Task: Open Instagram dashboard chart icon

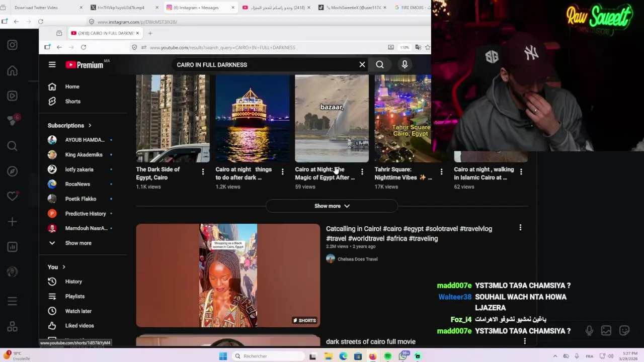Action: coord(13,247)
